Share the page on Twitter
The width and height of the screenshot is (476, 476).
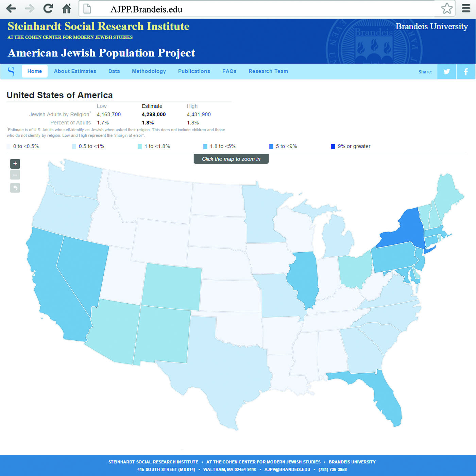446,72
